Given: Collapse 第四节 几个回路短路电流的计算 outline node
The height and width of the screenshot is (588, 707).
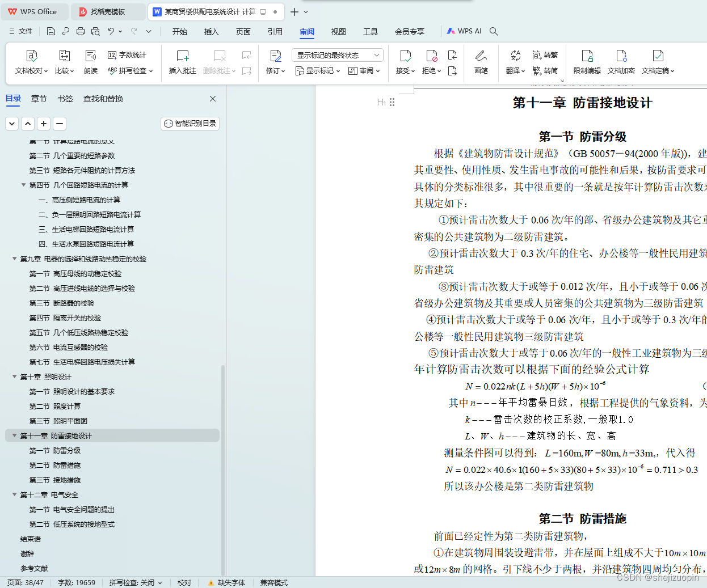Looking at the screenshot, I should point(24,185).
